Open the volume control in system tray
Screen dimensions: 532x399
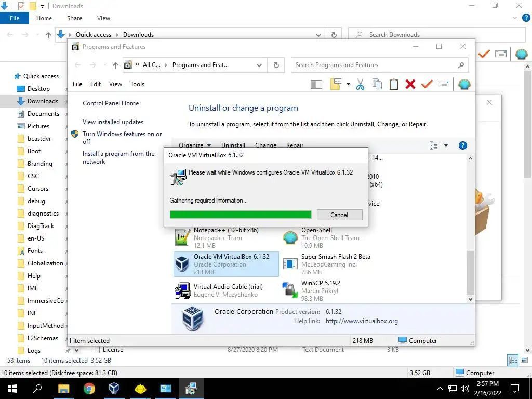pyautogui.click(x=465, y=389)
